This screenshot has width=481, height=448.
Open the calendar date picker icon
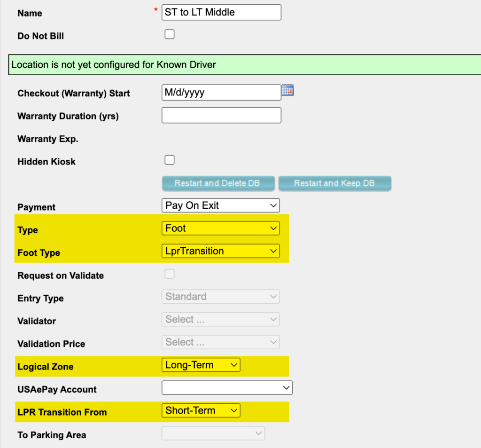287,91
